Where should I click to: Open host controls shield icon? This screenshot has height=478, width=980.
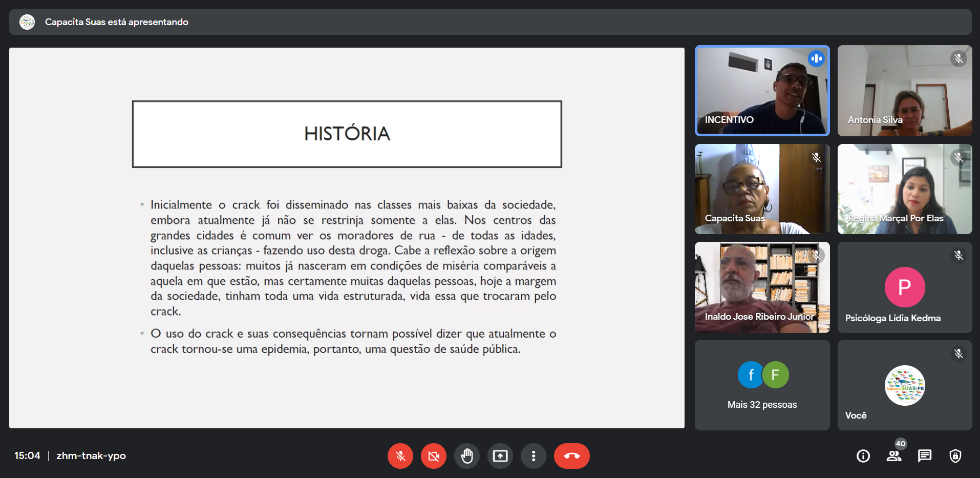(955, 455)
